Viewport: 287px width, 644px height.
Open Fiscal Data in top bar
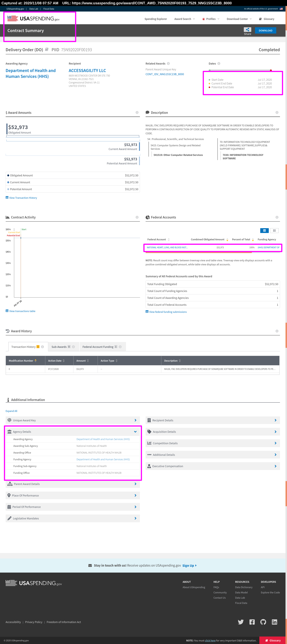click(x=49, y=9)
